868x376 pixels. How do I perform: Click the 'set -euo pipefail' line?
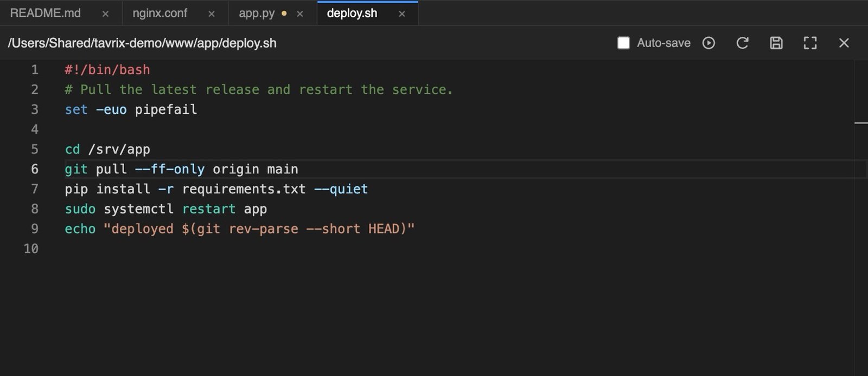tap(131, 109)
